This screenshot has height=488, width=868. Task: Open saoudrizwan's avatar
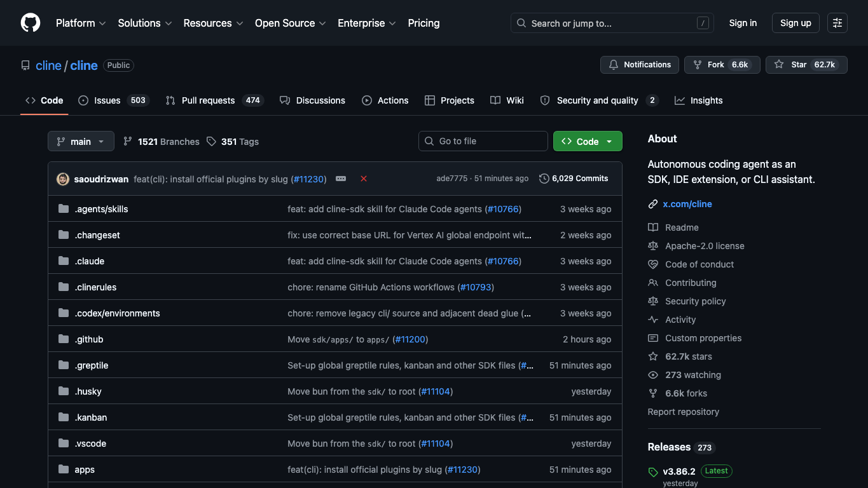pyautogui.click(x=63, y=179)
